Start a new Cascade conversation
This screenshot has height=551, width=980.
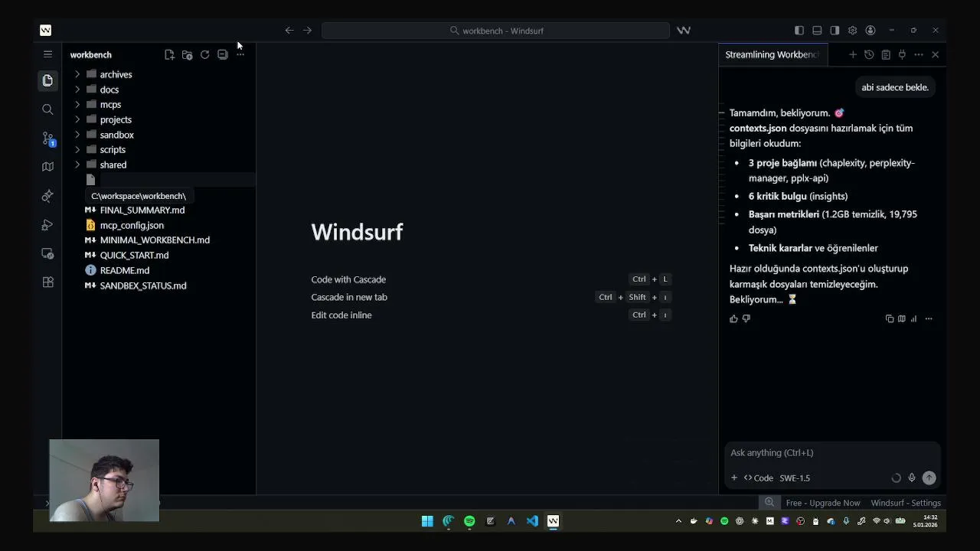(x=852, y=54)
